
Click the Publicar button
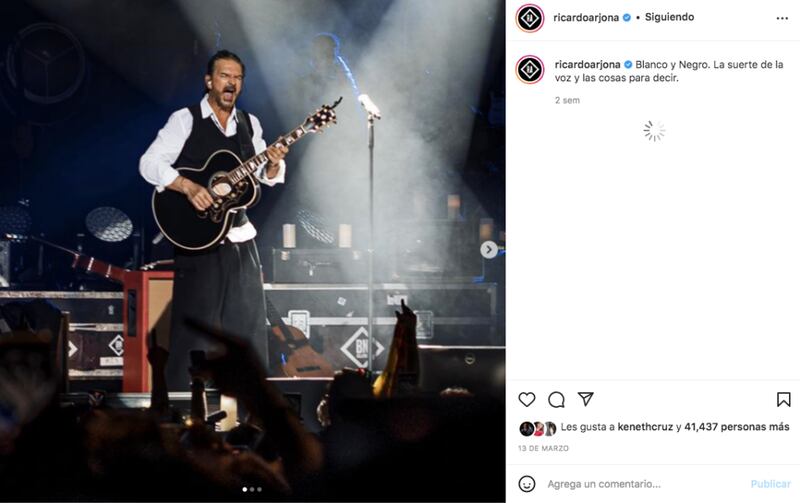pos(770,484)
